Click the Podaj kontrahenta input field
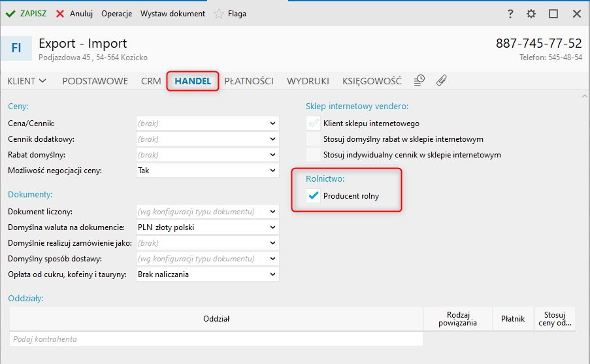Screen dimensions: 590x364 (216, 339)
